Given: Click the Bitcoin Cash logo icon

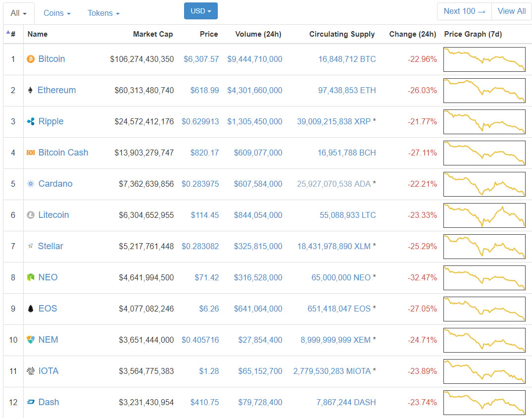Looking at the screenshot, I should (30, 153).
